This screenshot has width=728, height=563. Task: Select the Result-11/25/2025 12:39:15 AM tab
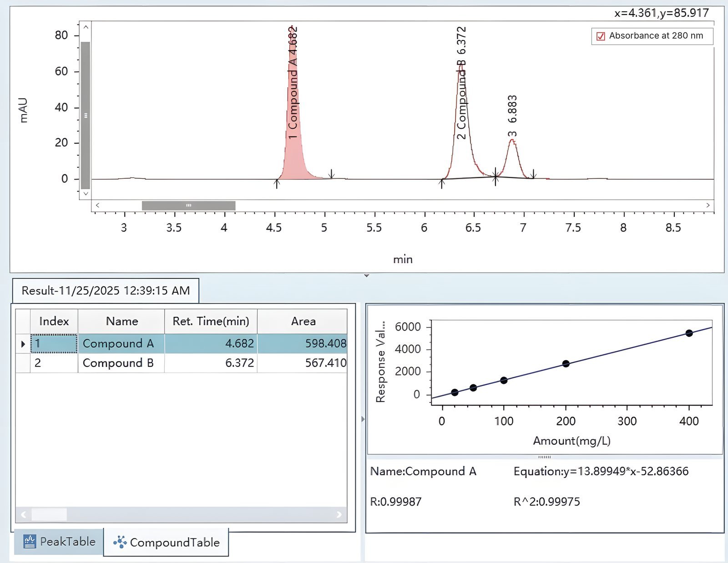tap(106, 291)
